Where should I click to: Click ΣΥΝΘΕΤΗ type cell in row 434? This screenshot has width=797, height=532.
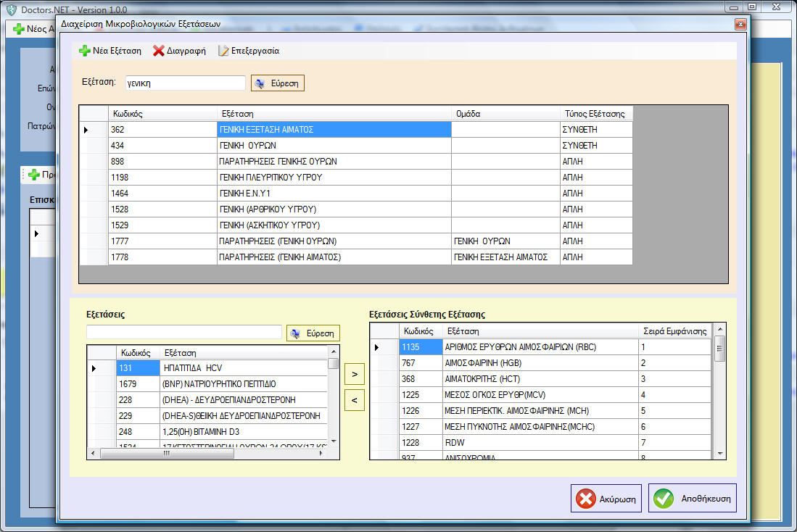pos(596,146)
